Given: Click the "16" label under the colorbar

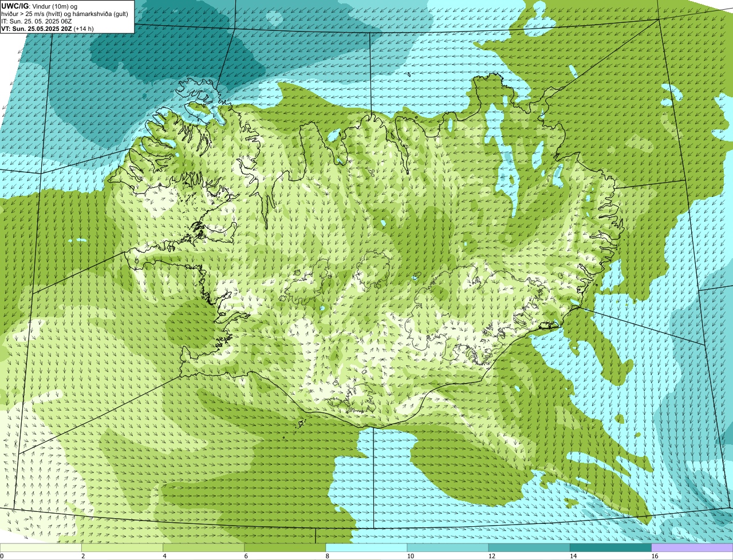Looking at the screenshot, I should tap(654, 556).
